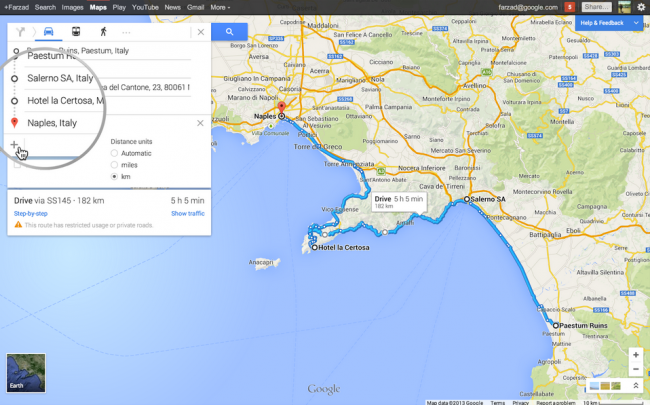Screen dimensions: 650x405
Task: Open Images in top bar
Action: (72, 7)
